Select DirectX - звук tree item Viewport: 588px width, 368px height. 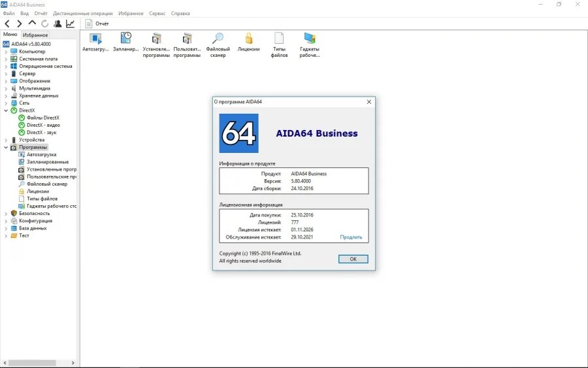pos(41,133)
